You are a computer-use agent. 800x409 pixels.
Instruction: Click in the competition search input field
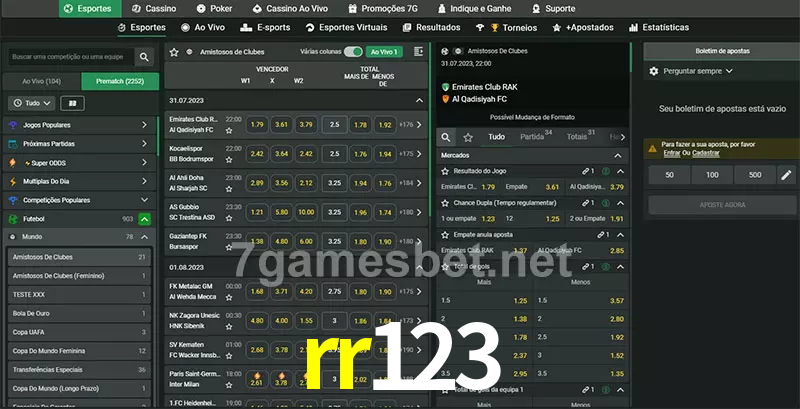click(68, 58)
